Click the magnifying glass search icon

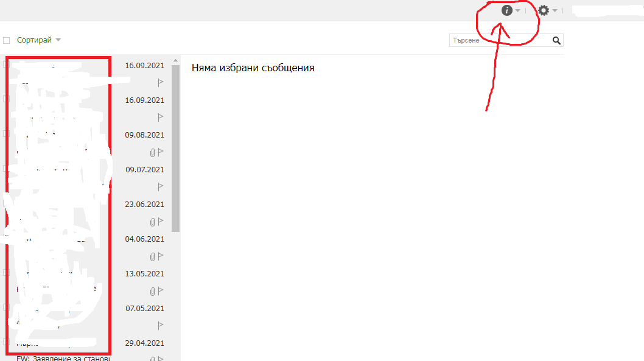[x=556, y=41]
